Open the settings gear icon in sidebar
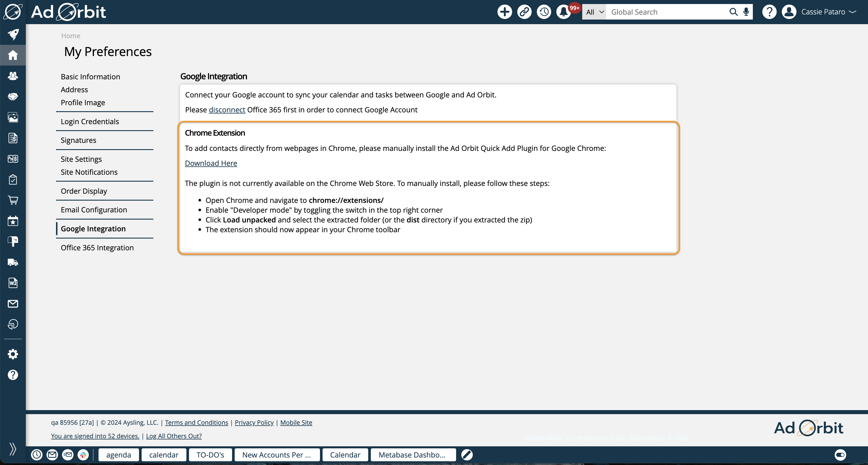 tap(13, 354)
